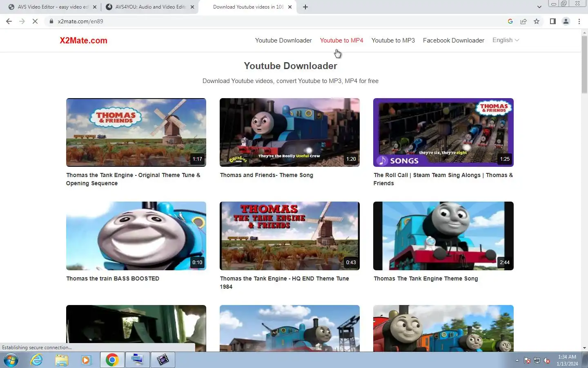Open the English language dropdown
Image resolution: width=588 pixels, height=368 pixels.
click(x=506, y=40)
